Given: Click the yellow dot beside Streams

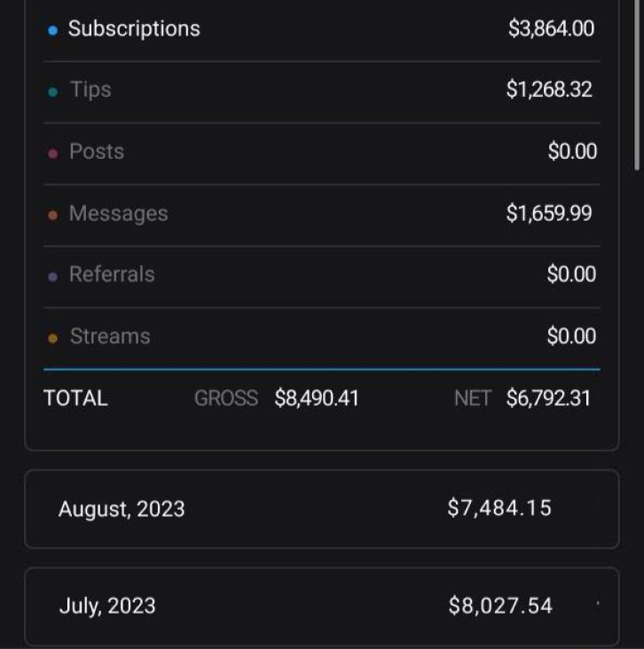Looking at the screenshot, I should click(52, 338).
